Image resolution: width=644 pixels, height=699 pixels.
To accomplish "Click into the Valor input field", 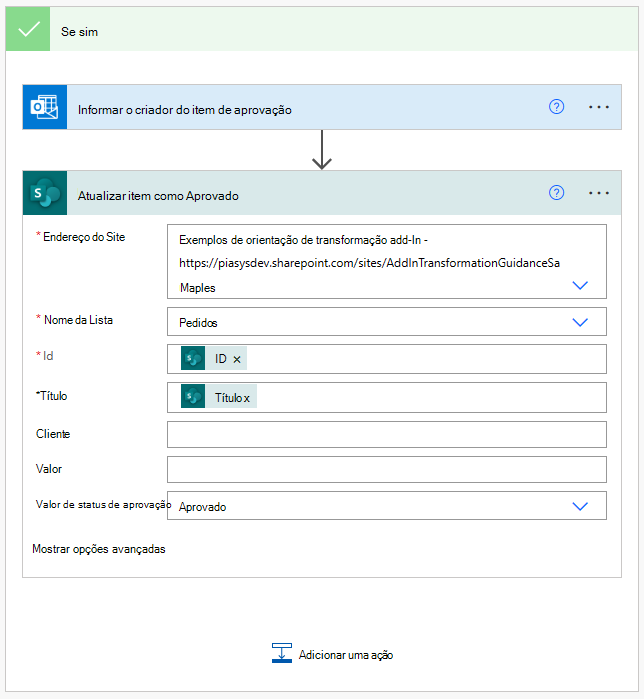I will pyautogui.click(x=387, y=469).
